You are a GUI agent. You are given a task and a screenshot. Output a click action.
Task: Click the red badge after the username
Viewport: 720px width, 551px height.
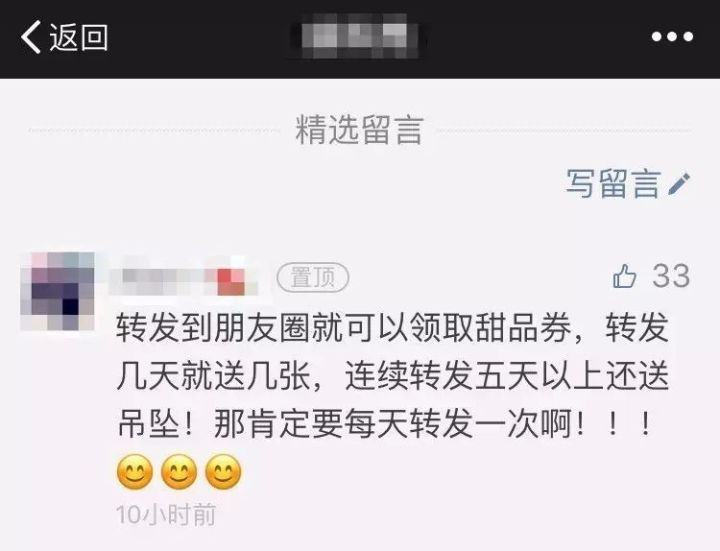pyautogui.click(x=231, y=281)
